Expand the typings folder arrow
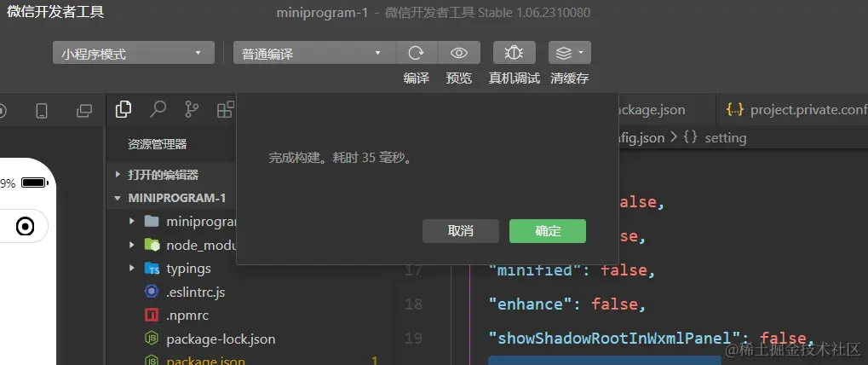Screen dimensions: 868x365 [x=132, y=268]
